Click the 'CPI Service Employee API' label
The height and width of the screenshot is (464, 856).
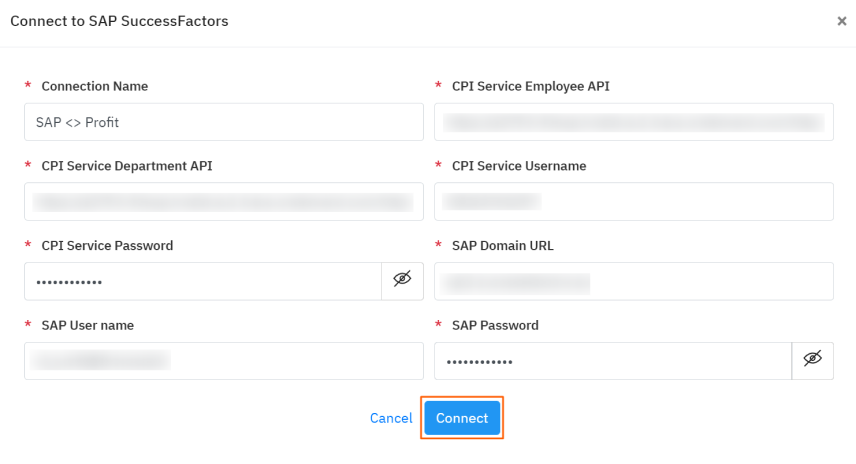pyautogui.click(x=531, y=86)
